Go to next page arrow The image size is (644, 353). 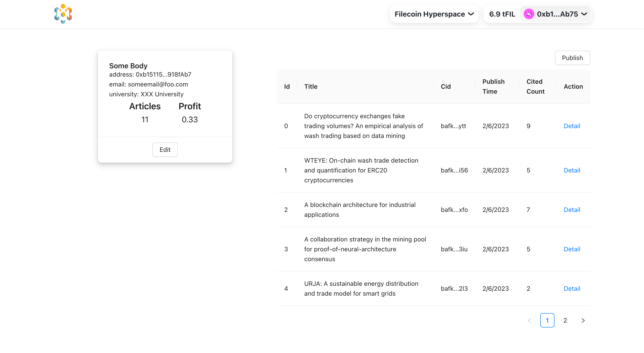[583, 320]
